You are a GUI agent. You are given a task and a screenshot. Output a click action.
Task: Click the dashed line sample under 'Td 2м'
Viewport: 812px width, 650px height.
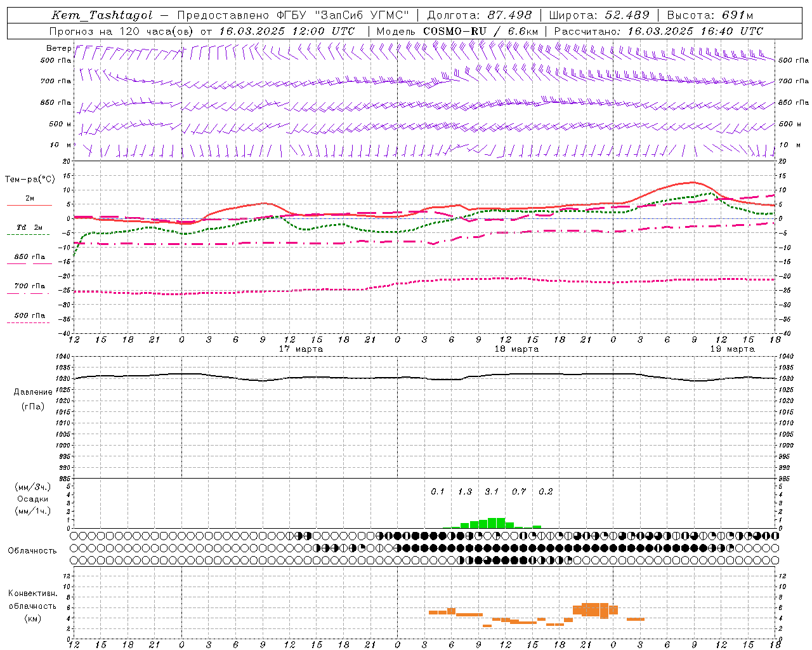coord(28,234)
